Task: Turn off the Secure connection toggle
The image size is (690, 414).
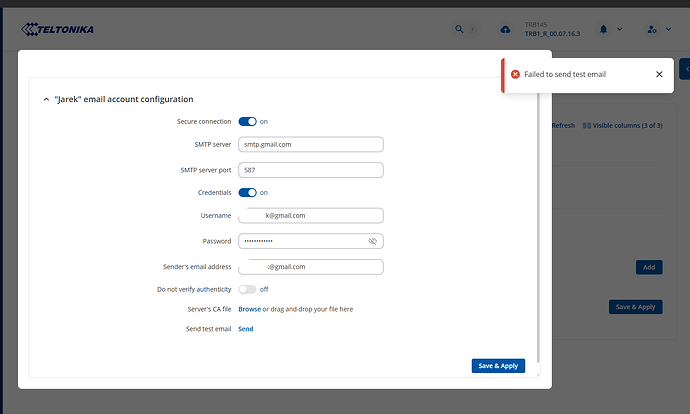Action: point(247,121)
